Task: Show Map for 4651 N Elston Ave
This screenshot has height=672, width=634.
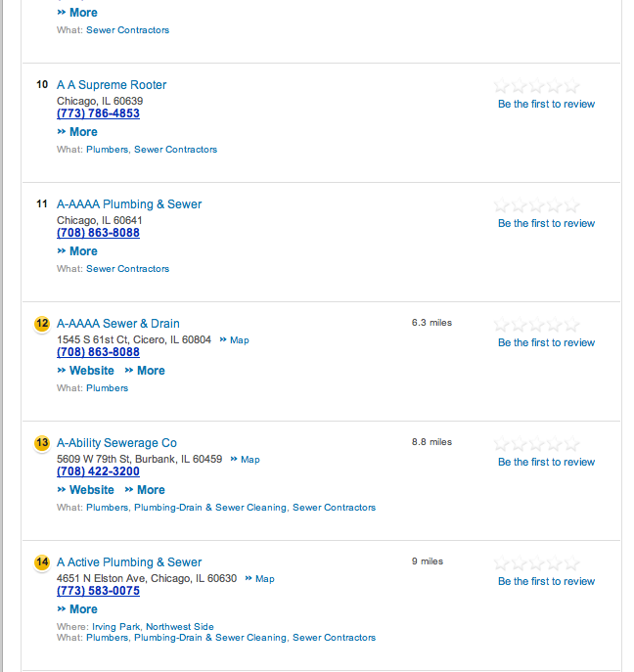Action: pos(260,579)
